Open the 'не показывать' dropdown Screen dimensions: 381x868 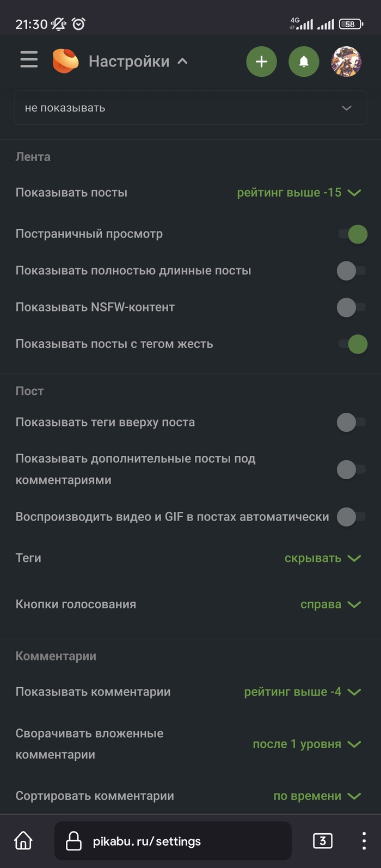190,108
